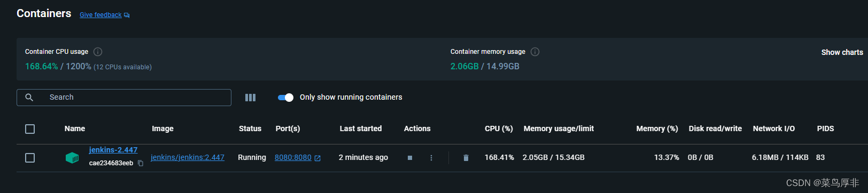Open the column selection icon

pos(250,98)
